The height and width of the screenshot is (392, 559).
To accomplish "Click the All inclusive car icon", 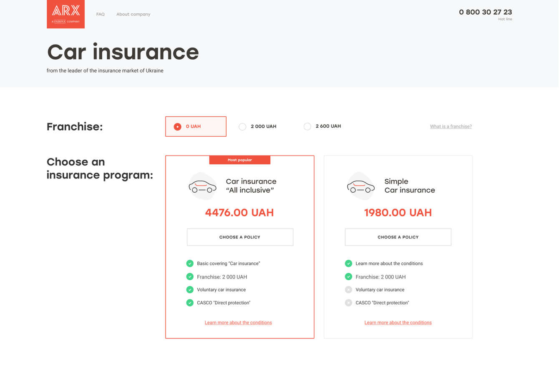I will pos(202,186).
